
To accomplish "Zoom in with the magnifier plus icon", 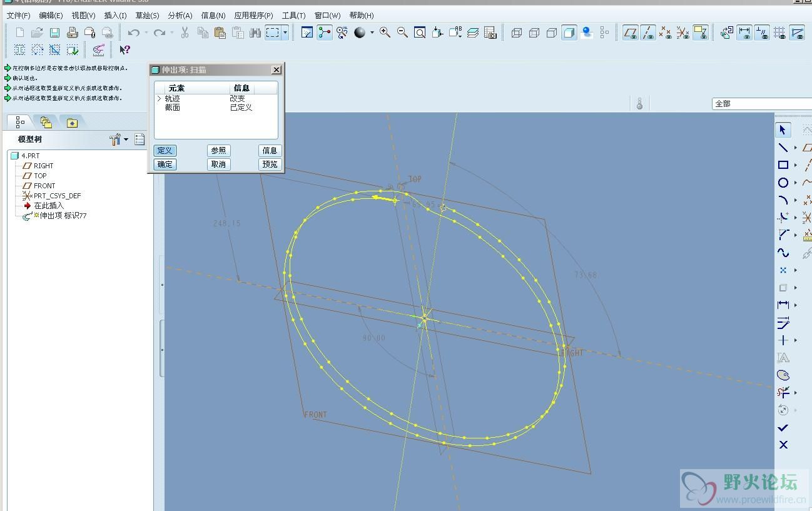I will tap(385, 33).
